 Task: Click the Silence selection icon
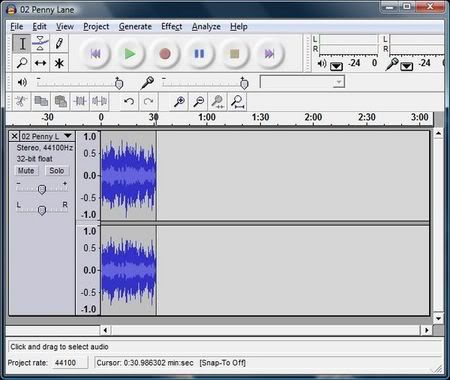[x=99, y=101]
